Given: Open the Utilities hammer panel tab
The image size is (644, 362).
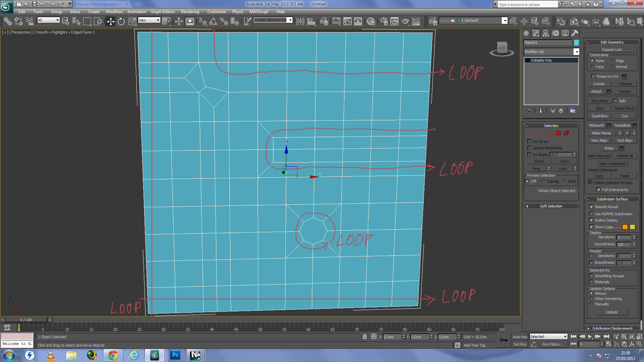Looking at the screenshot, I should 575,33.
